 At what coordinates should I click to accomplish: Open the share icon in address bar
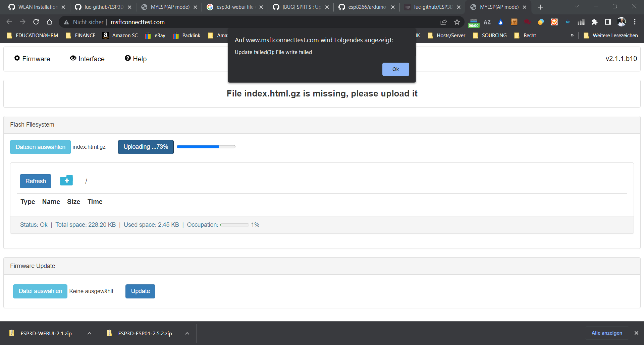(443, 22)
